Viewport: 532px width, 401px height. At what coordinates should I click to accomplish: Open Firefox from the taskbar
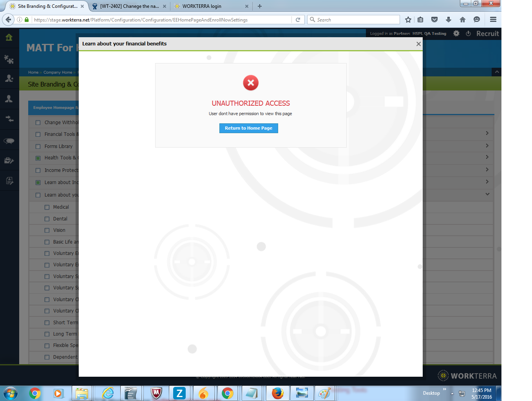(x=278, y=393)
